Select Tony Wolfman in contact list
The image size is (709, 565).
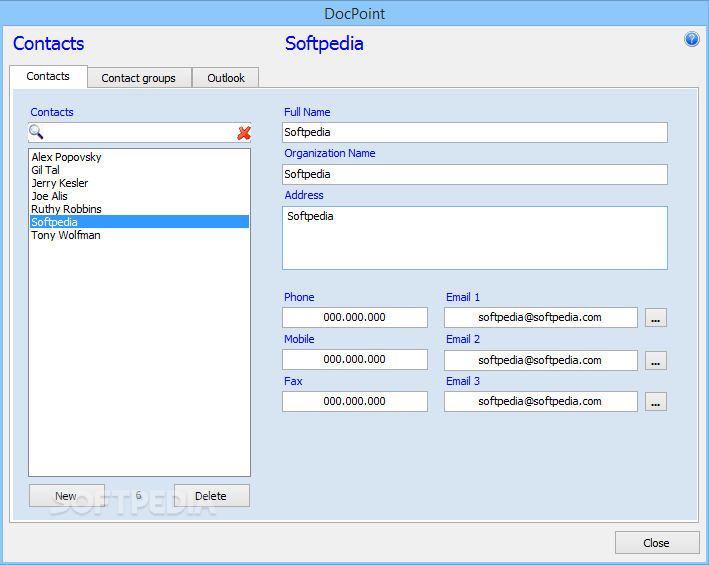tap(139, 235)
